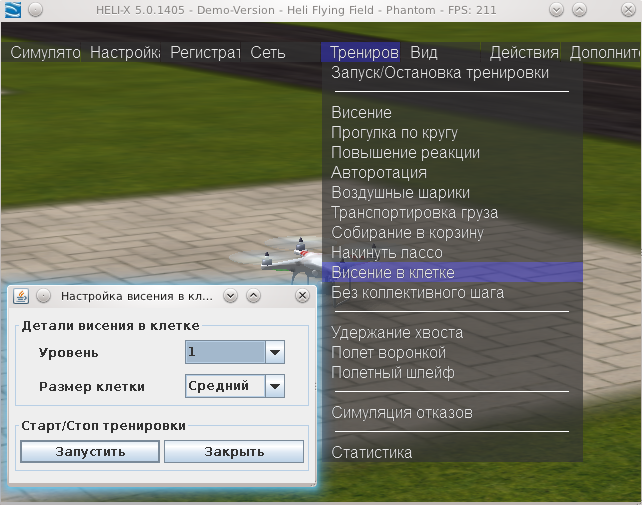Close the Настройка висения dialog
Image resolution: width=642 pixels, height=505 pixels.
coord(302,295)
